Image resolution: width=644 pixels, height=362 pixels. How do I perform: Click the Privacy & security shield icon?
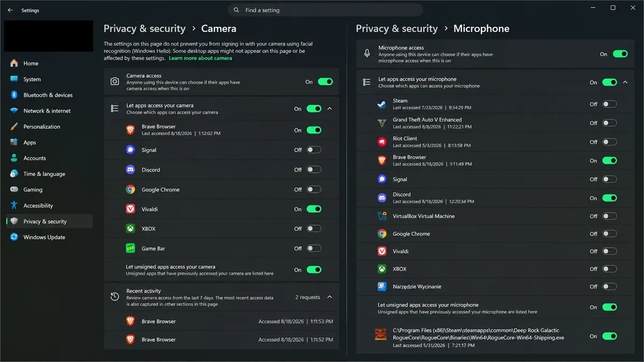14,221
